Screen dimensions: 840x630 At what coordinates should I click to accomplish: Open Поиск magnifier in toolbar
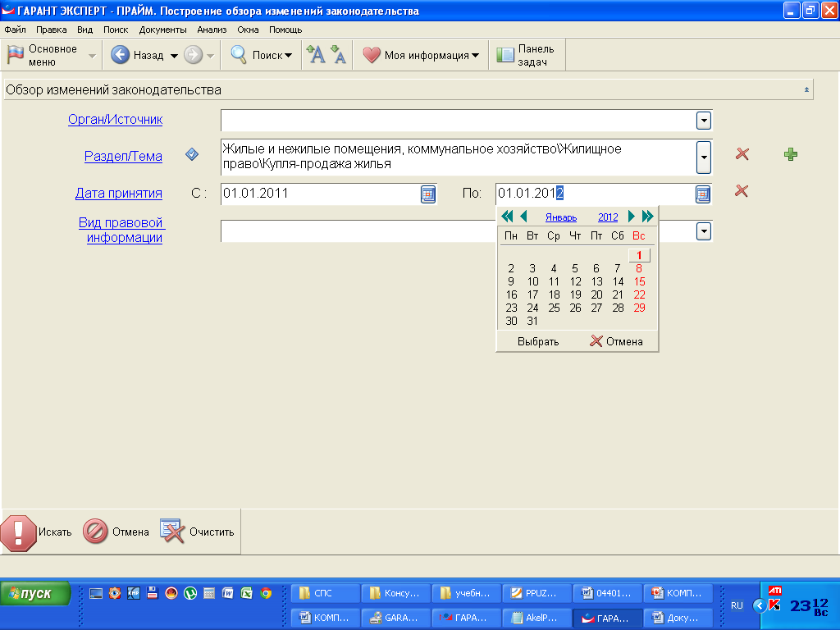point(239,55)
